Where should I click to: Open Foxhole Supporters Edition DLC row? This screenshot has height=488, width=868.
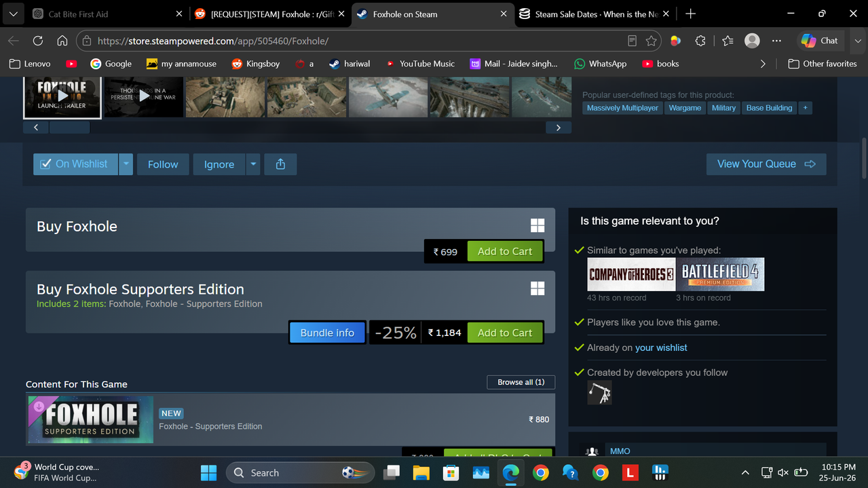click(x=290, y=419)
